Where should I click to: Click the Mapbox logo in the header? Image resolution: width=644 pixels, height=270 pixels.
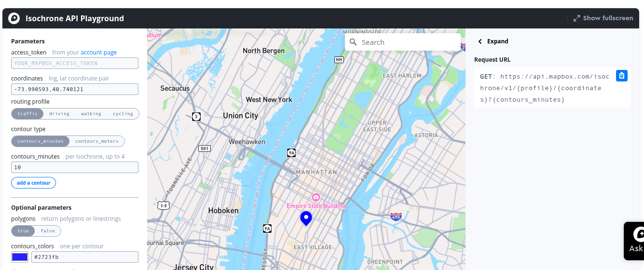pos(14,18)
